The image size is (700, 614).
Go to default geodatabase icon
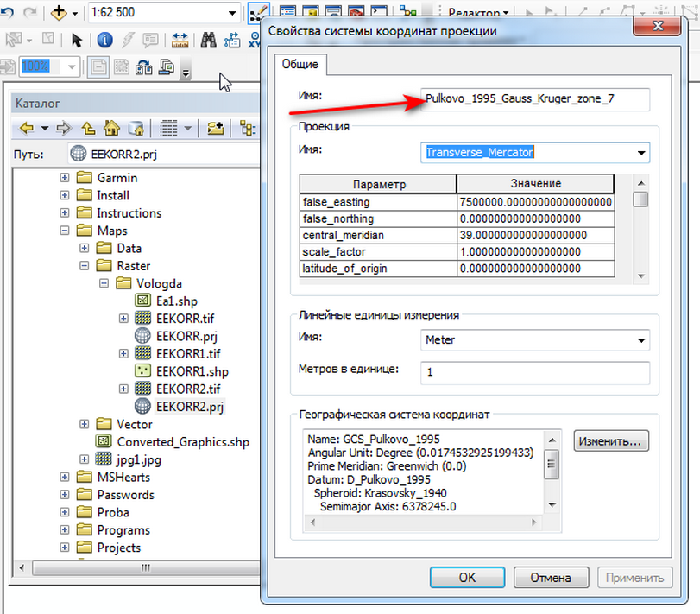pos(136,129)
